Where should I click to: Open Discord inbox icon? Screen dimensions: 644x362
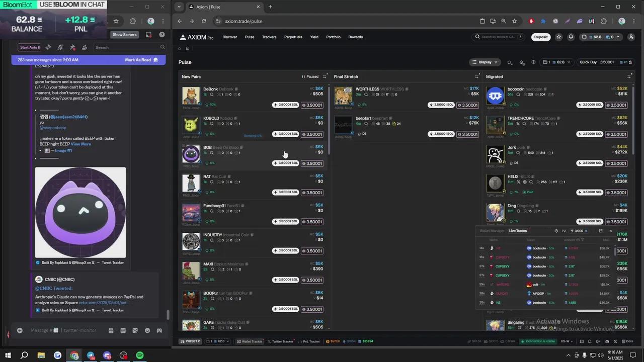[148, 35]
